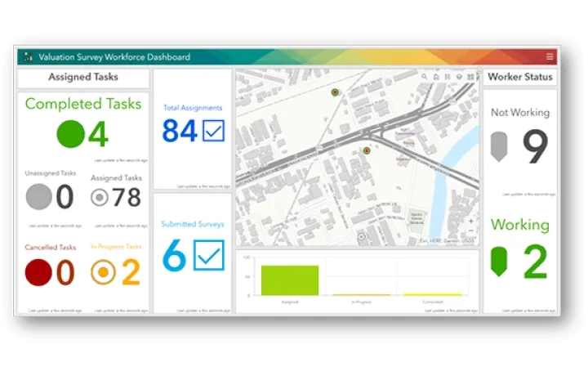This screenshot has height=376, width=588.
Task: Zoom in with the map plus button
Action: (471, 221)
